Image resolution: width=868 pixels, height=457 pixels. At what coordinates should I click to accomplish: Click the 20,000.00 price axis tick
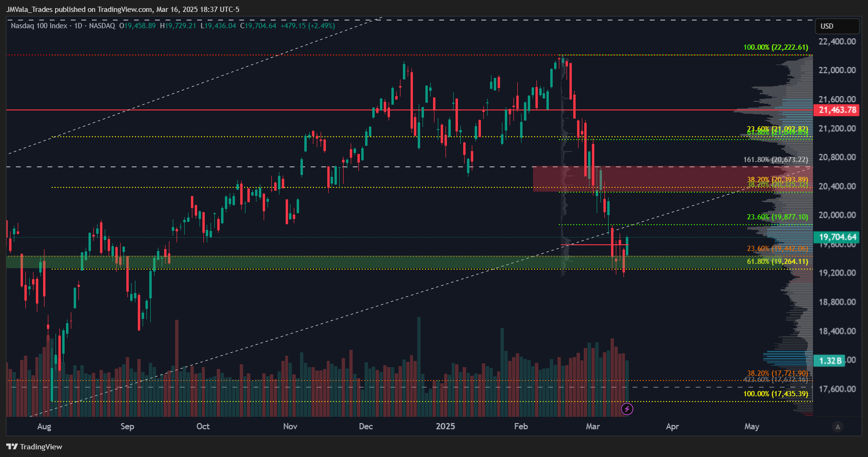pos(837,215)
